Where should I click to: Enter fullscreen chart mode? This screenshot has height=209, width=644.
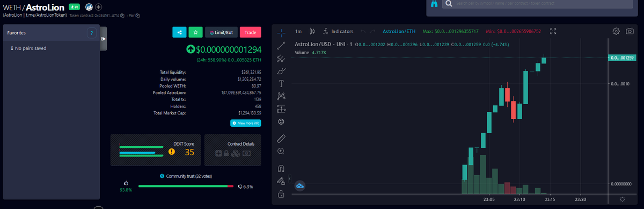(554, 31)
